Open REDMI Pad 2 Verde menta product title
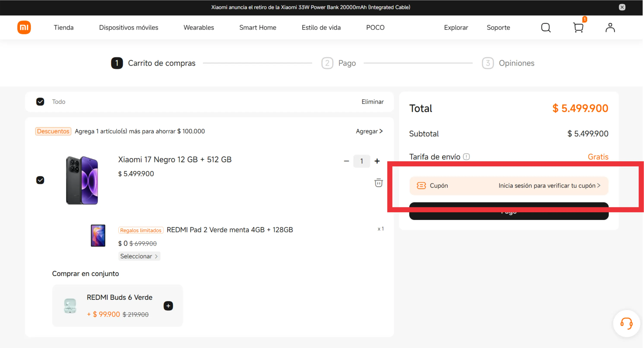 click(x=230, y=230)
